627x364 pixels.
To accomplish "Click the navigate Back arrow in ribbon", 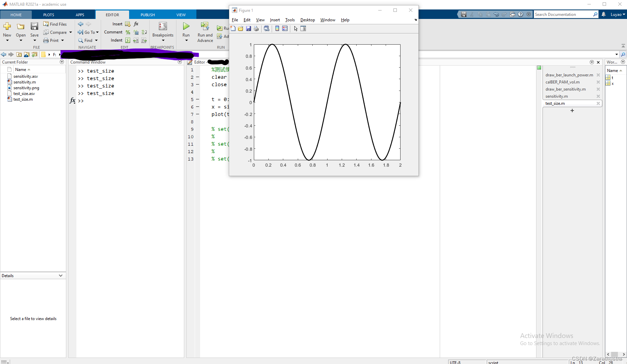I will pos(80,24).
